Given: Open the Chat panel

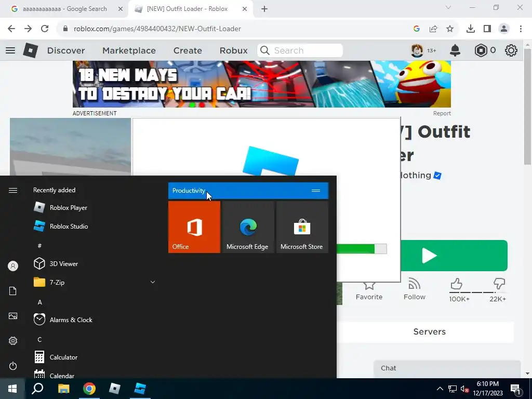Looking at the screenshot, I should 447,368.
